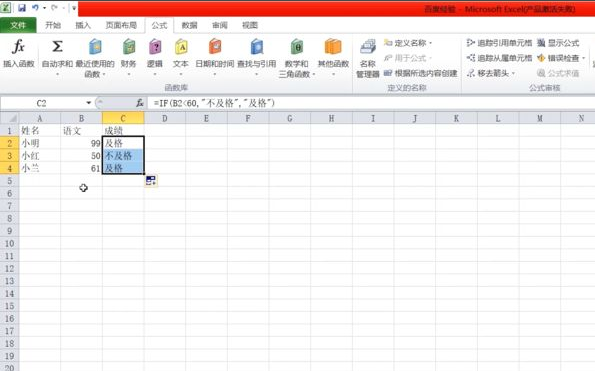Viewport: 595px width, 371px height.
Task: Switch to the Data (数据) tab
Action: [189, 25]
